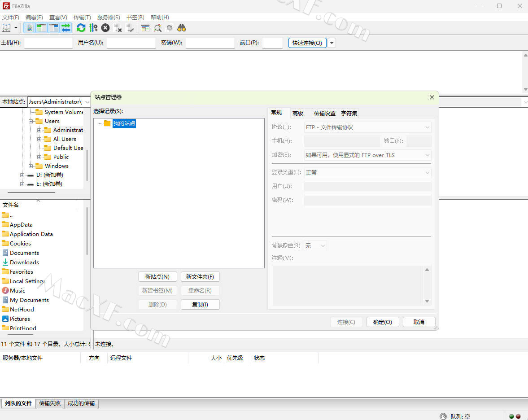
Task: Toggle the directory comparison magnifier icon
Action: click(x=157, y=28)
